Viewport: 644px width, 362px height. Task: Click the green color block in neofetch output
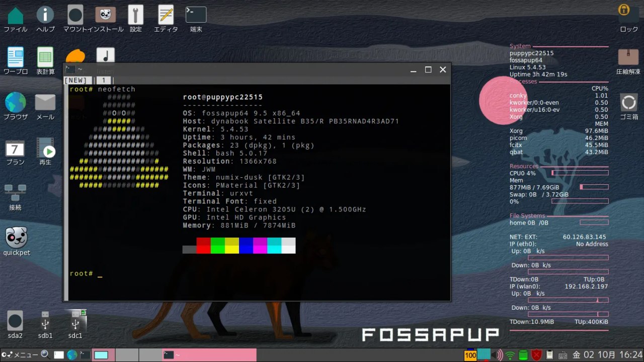point(217,246)
